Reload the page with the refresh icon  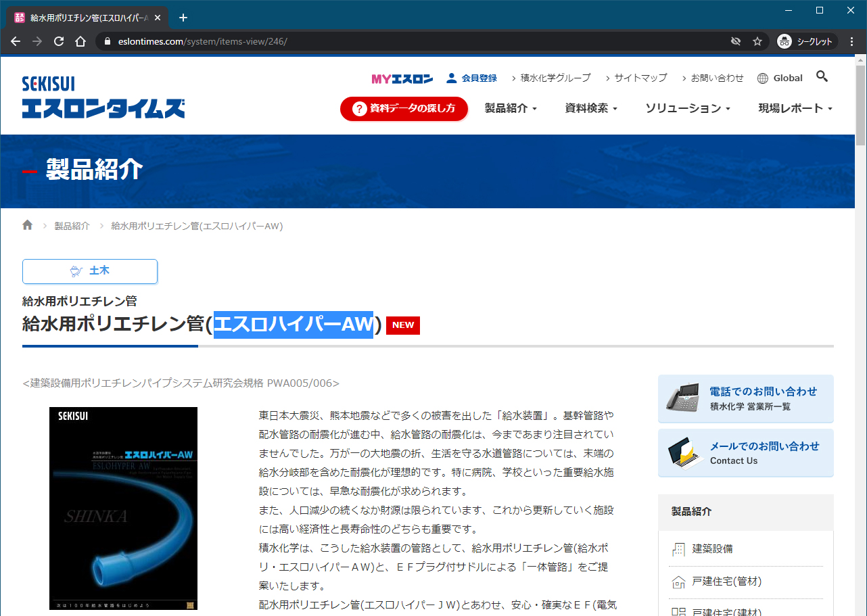tap(59, 41)
